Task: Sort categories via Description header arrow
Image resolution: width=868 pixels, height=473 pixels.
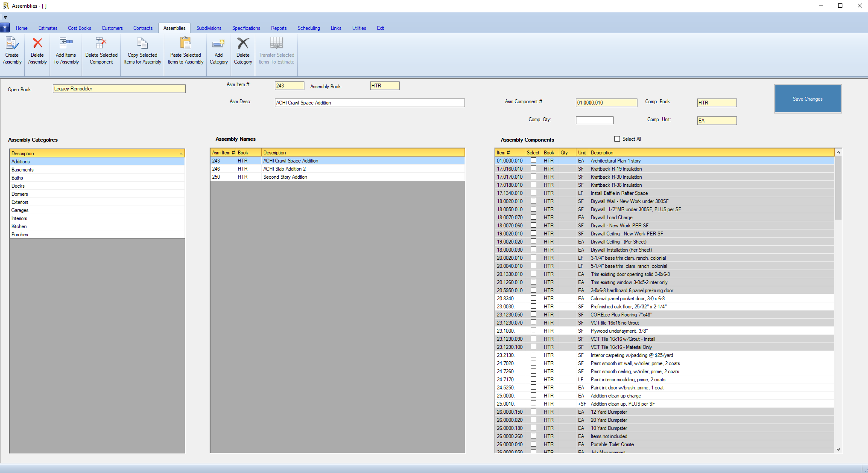Action: click(181, 154)
